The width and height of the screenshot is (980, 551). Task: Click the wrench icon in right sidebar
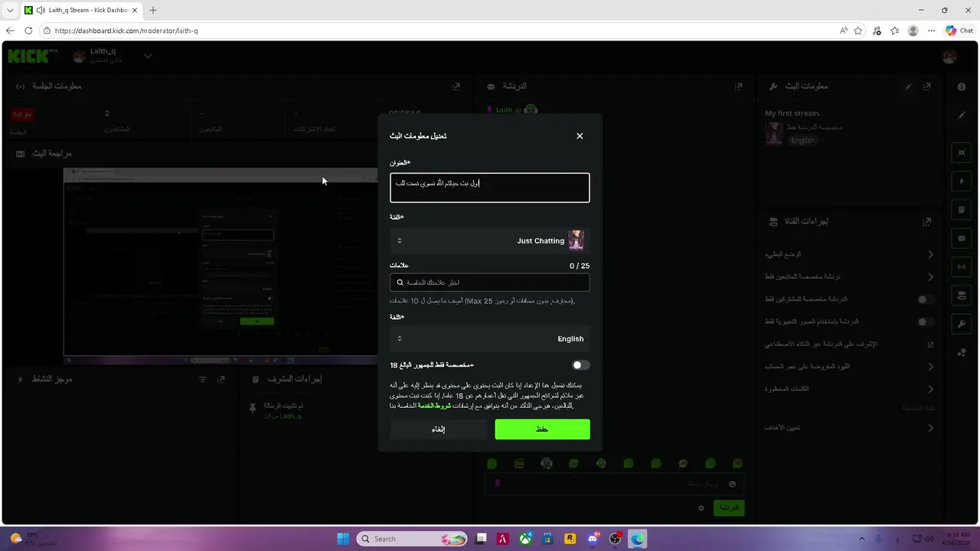click(x=962, y=324)
